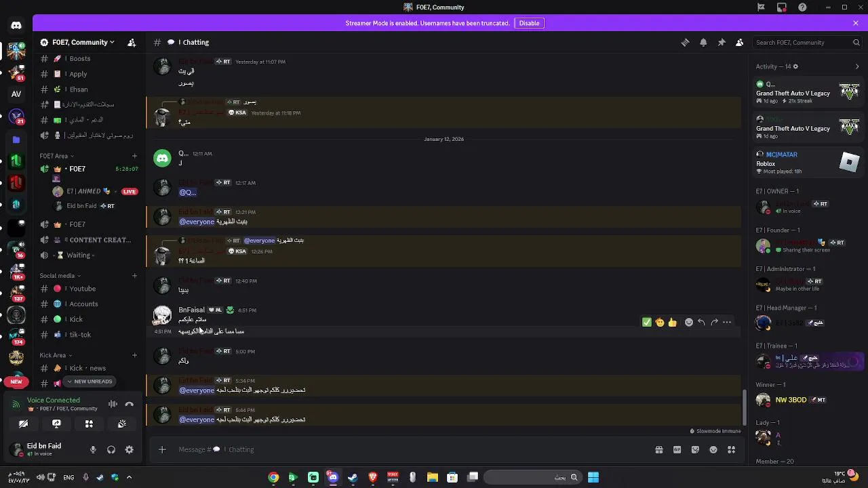Disable Streamer Mode from banner

529,23
